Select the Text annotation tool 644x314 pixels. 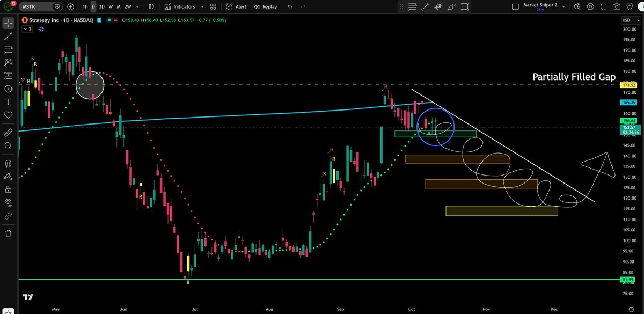click(x=9, y=102)
